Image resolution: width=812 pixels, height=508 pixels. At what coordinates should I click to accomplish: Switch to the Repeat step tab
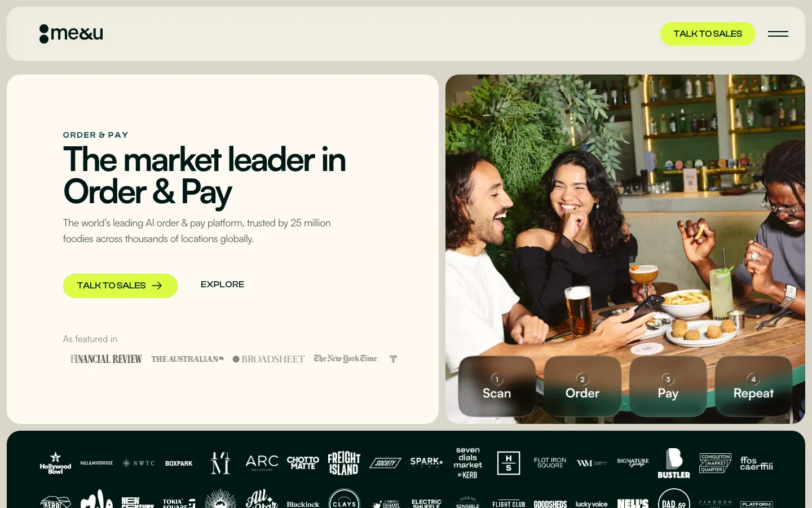point(753,386)
